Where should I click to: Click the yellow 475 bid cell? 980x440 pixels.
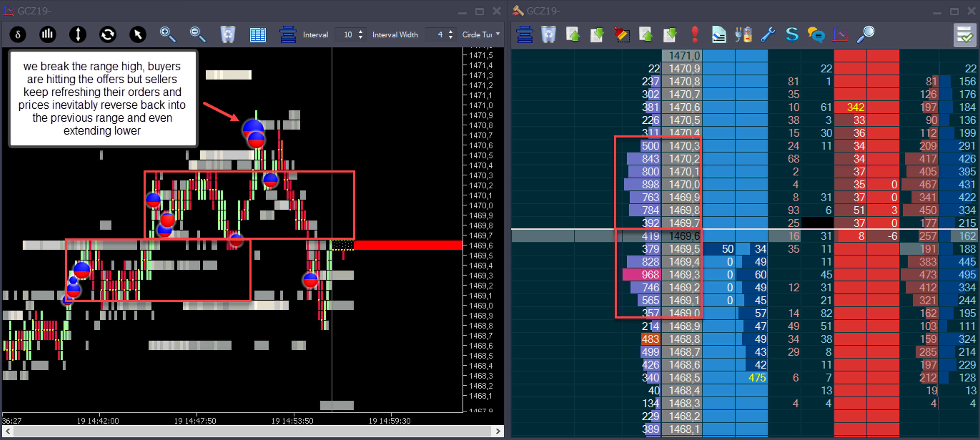[x=751, y=378]
